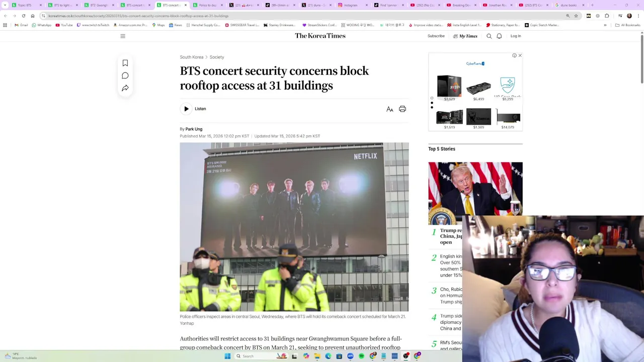The image size is (644, 362).
Task: Go to the Society breadcrumb category
Action: pyautogui.click(x=217, y=57)
